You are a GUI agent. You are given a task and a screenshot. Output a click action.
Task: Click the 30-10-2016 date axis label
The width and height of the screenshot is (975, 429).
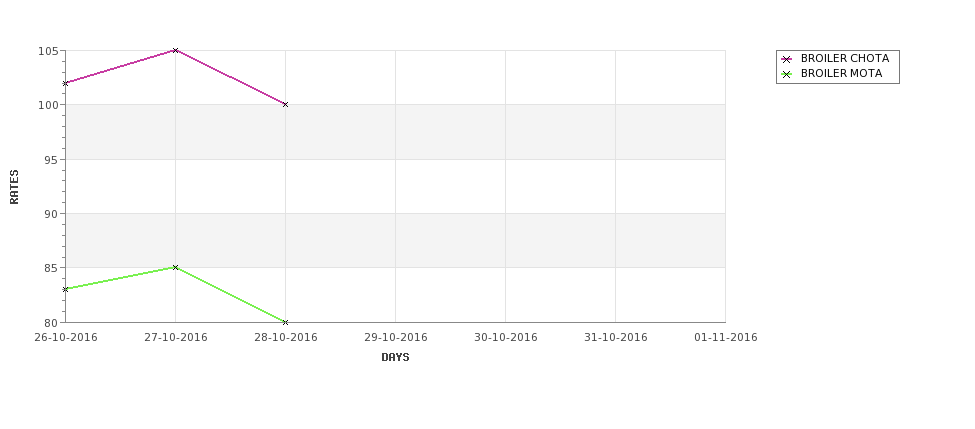coord(506,338)
